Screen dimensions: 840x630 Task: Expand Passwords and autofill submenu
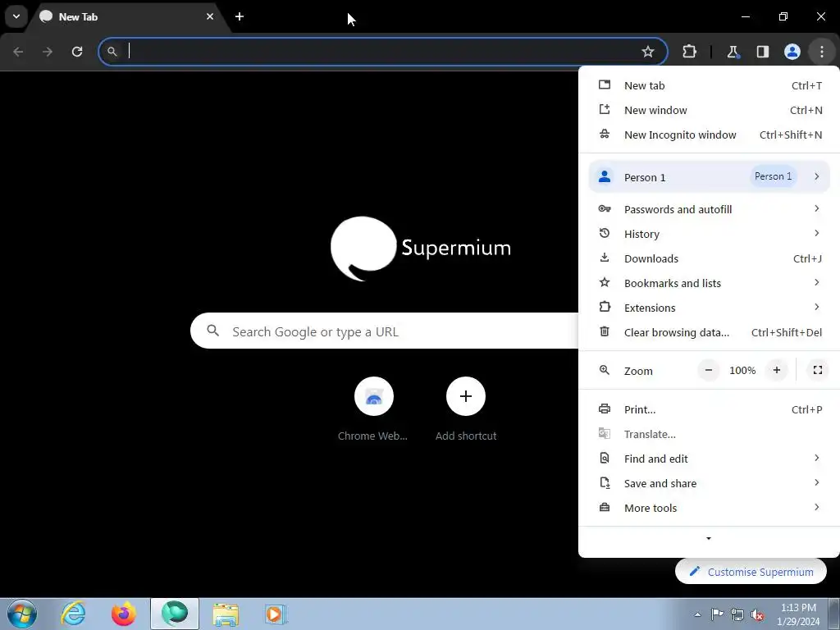pos(710,209)
